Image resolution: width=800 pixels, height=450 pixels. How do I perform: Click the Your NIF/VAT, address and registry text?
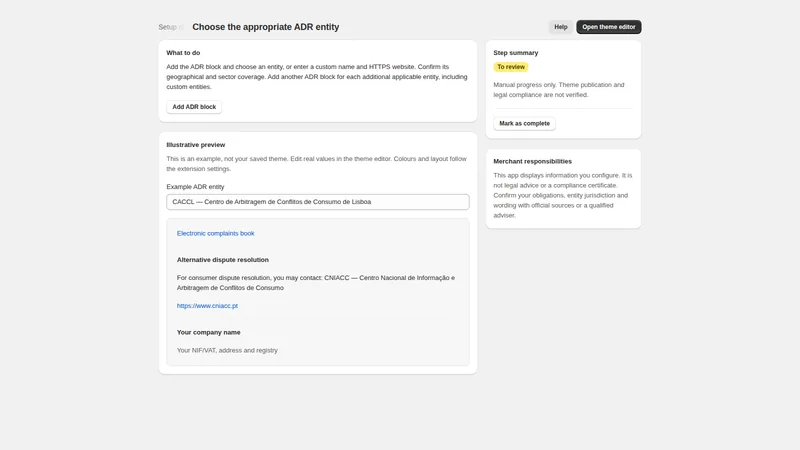click(227, 351)
